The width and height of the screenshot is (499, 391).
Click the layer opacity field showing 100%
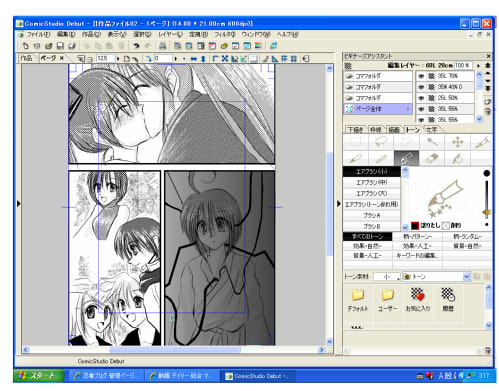pyautogui.click(x=463, y=66)
